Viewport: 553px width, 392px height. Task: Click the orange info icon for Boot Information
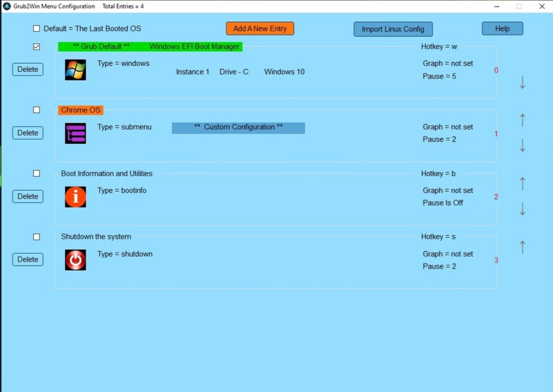click(x=75, y=197)
